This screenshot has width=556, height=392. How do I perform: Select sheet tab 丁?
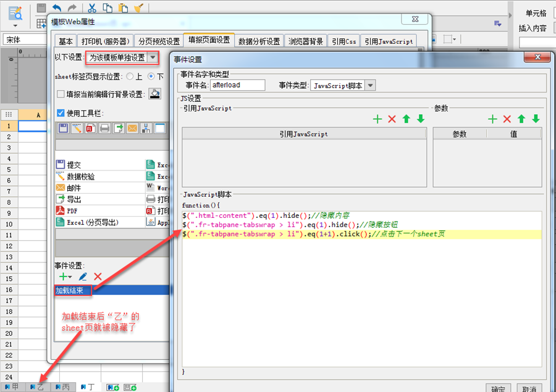click(88, 387)
